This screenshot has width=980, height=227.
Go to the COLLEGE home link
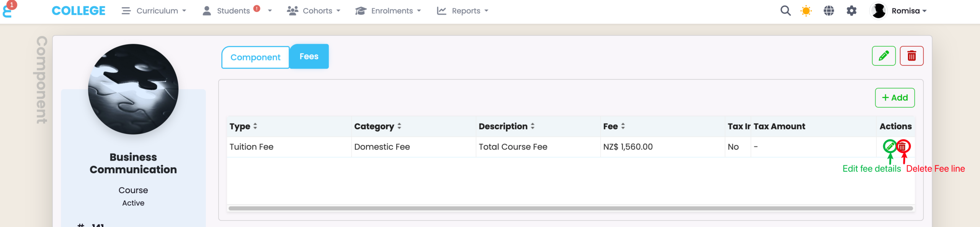[78, 11]
